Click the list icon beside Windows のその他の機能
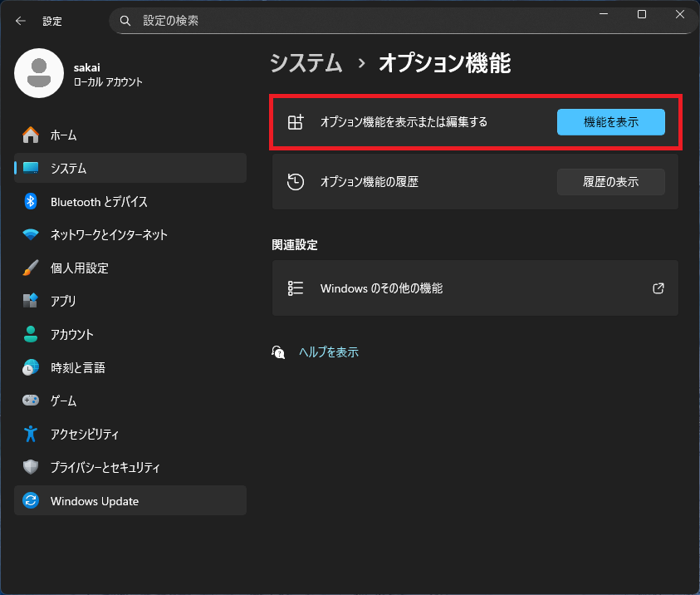 pyautogui.click(x=296, y=288)
